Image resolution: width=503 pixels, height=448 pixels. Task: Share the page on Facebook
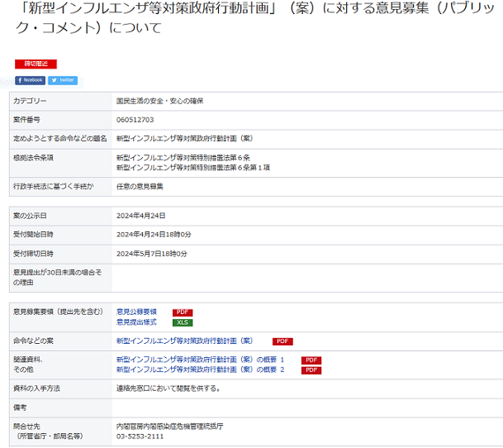point(30,80)
